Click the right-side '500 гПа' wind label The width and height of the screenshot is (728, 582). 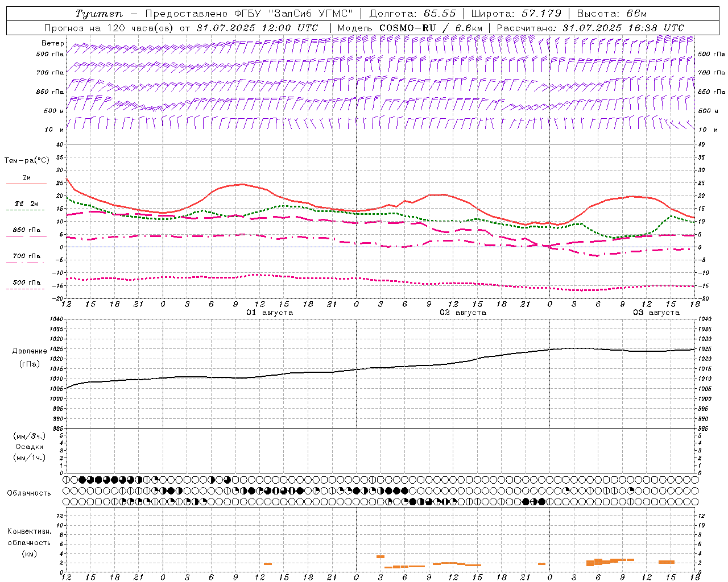[712, 54]
